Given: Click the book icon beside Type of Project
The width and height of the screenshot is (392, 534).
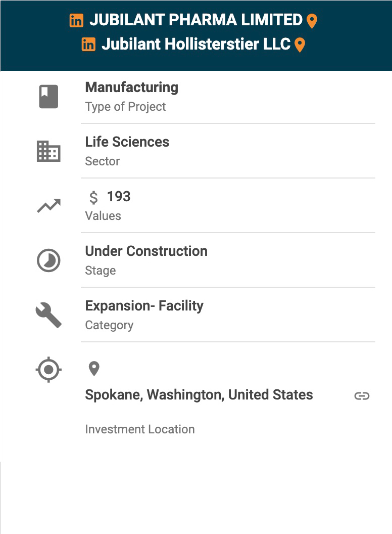Looking at the screenshot, I should (x=48, y=97).
